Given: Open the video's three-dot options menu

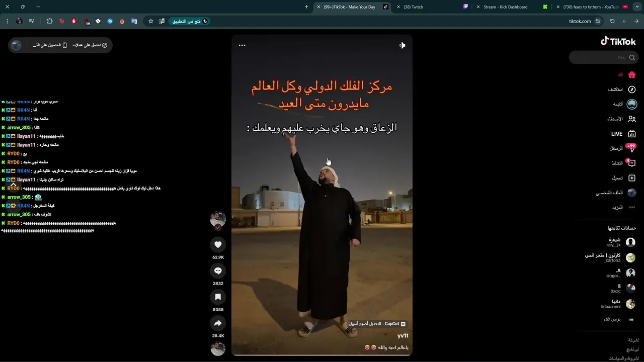Looking at the screenshot, I should [x=242, y=45].
